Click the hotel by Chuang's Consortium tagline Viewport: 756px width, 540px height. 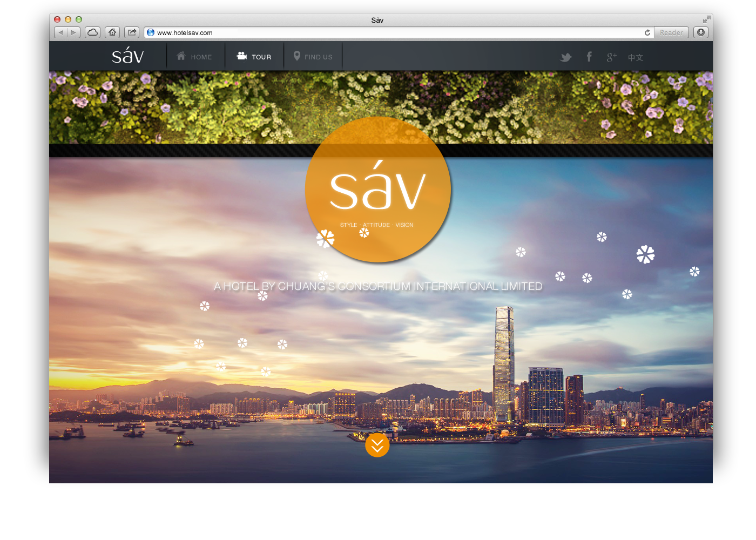coord(378,287)
